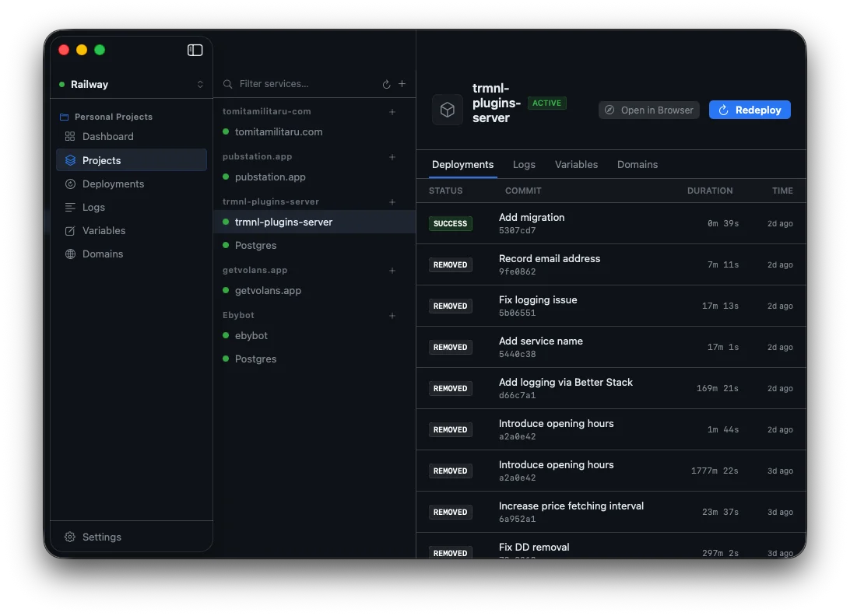Switch to the Domains tab

pos(637,164)
